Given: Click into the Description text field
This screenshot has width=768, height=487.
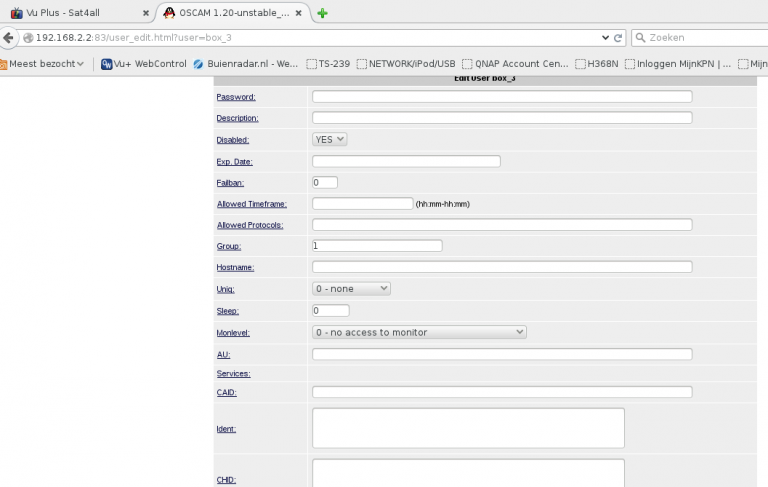Looking at the screenshot, I should coord(502,118).
